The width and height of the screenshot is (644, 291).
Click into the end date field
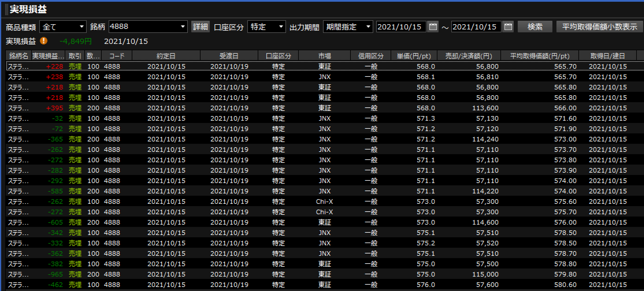pos(476,27)
